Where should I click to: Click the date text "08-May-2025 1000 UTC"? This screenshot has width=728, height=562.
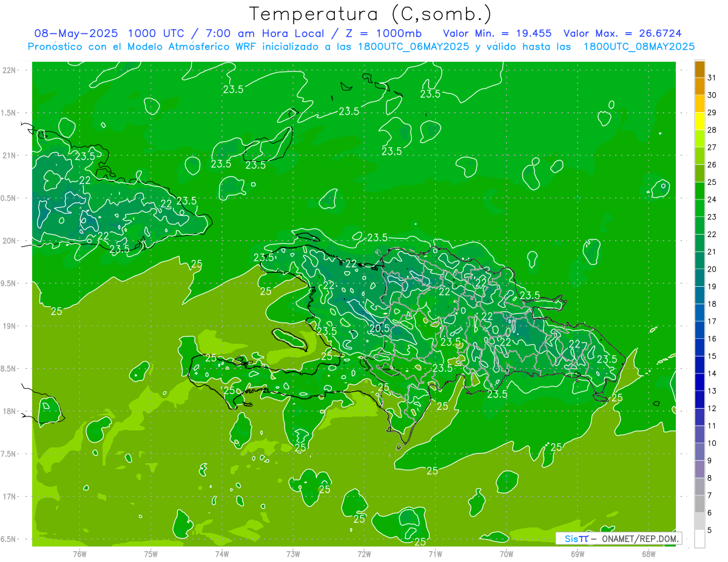click(x=107, y=33)
